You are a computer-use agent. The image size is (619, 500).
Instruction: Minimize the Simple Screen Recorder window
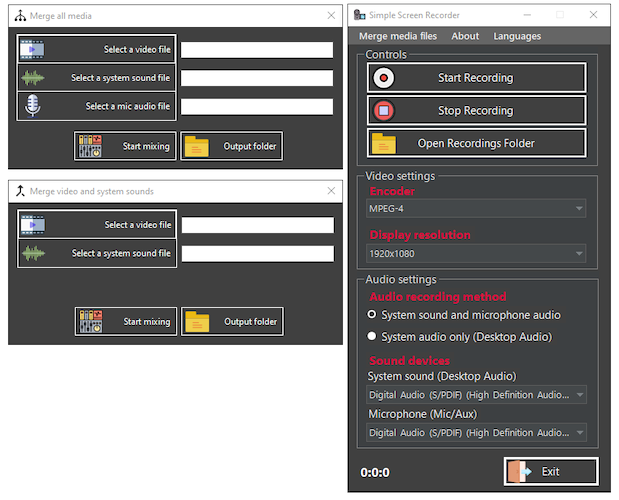[x=527, y=15]
